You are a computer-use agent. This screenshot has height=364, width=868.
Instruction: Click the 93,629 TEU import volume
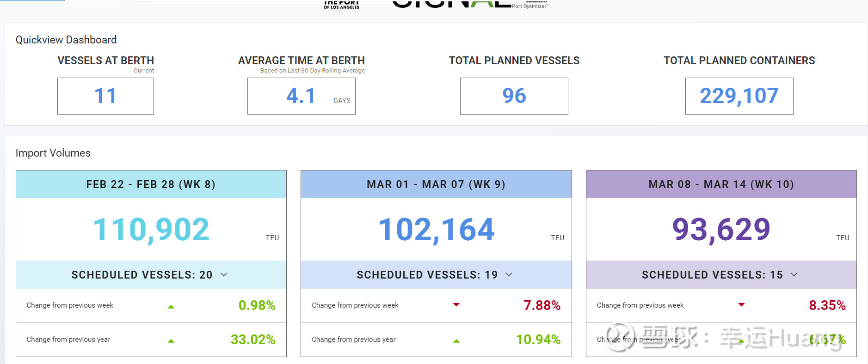(x=721, y=230)
